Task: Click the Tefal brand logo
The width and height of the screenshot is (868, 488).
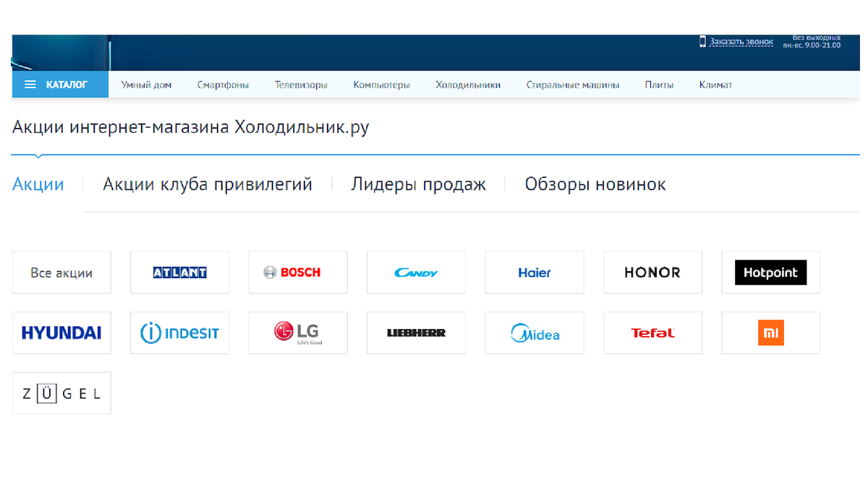Action: tap(652, 333)
